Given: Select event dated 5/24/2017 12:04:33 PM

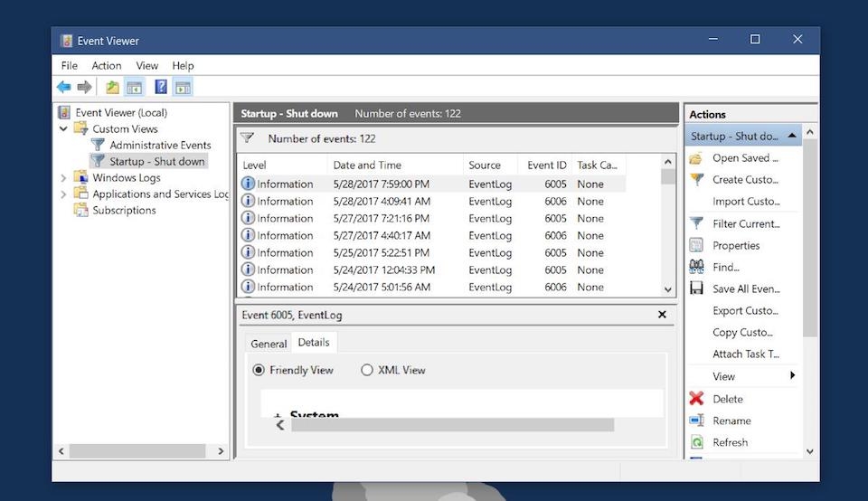Looking at the screenshot, I should pos(432,269).
